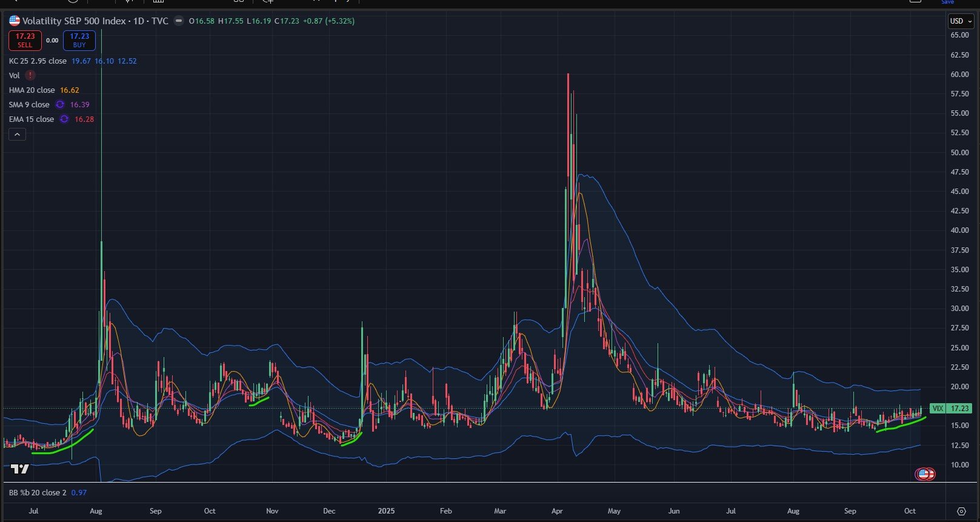Screen dimensions: 980x522
Task: Select the KC 25 2.95 close indicator label
Action: click(x=38, y=61)
